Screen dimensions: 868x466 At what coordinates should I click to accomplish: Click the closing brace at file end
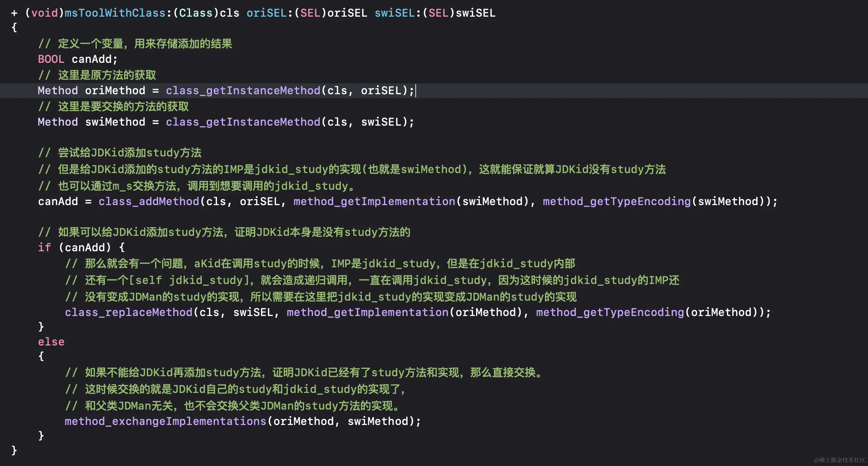pos(13,451)
